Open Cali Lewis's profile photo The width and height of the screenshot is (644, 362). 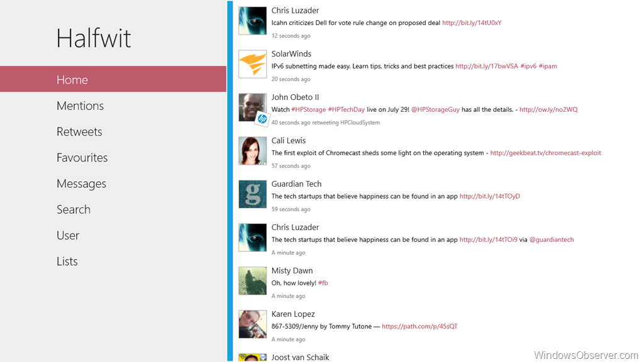(x=253, y=151)
